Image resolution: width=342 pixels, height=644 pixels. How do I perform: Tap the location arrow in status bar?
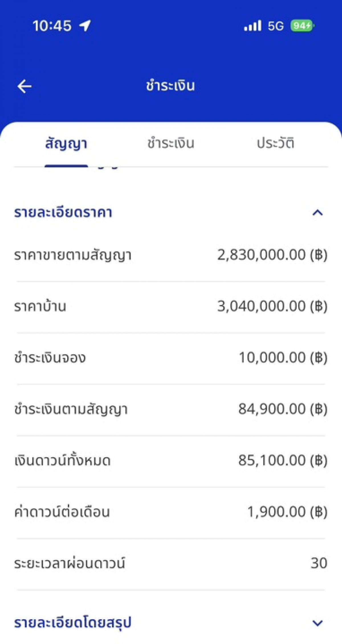[85, 26]
